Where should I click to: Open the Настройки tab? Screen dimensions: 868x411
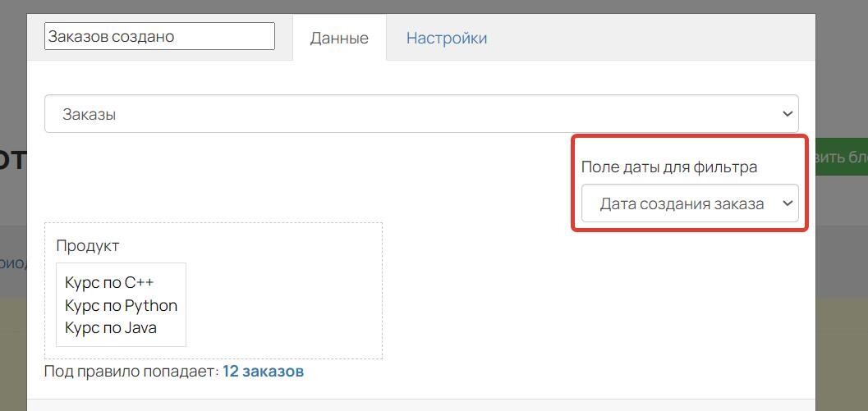[x=447, y=38]
